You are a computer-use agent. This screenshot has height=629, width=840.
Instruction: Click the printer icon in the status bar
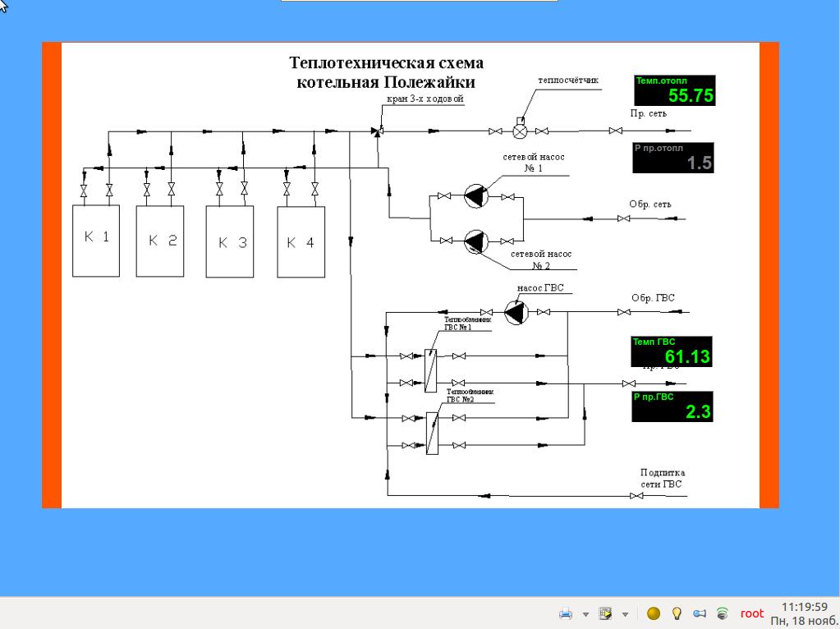566,613
